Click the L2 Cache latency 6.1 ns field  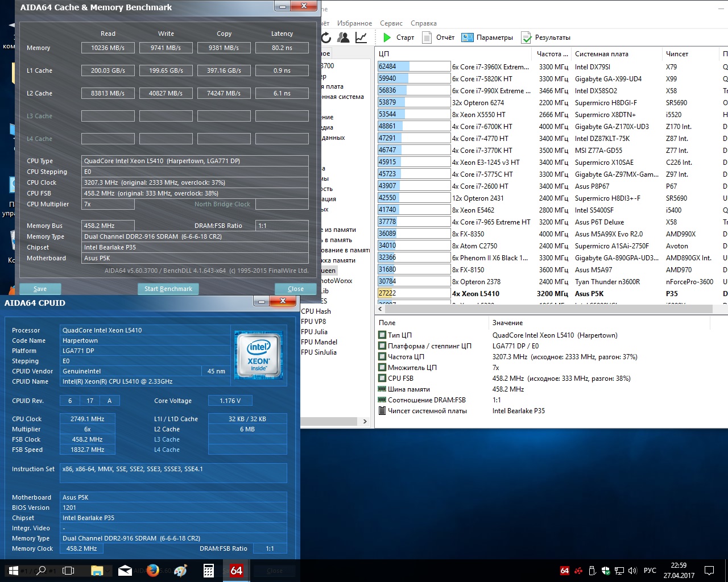click(282, 93)
